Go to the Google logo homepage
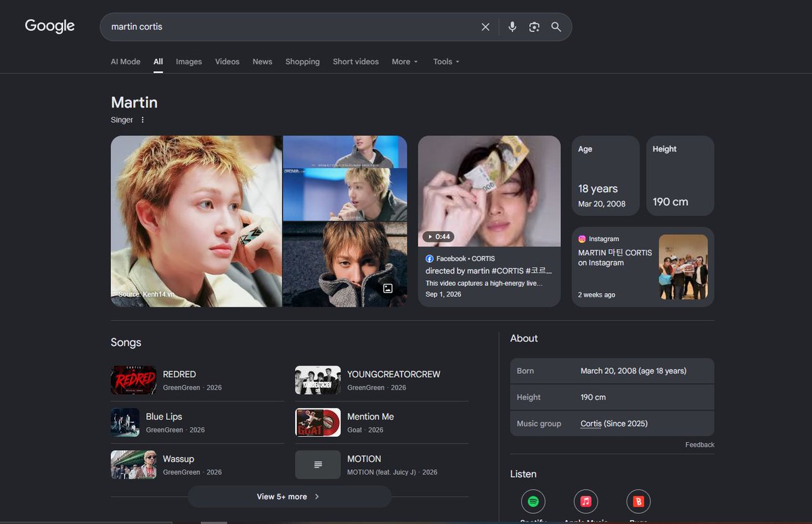This screenshot has width=812, height=524. click(50, 26)
